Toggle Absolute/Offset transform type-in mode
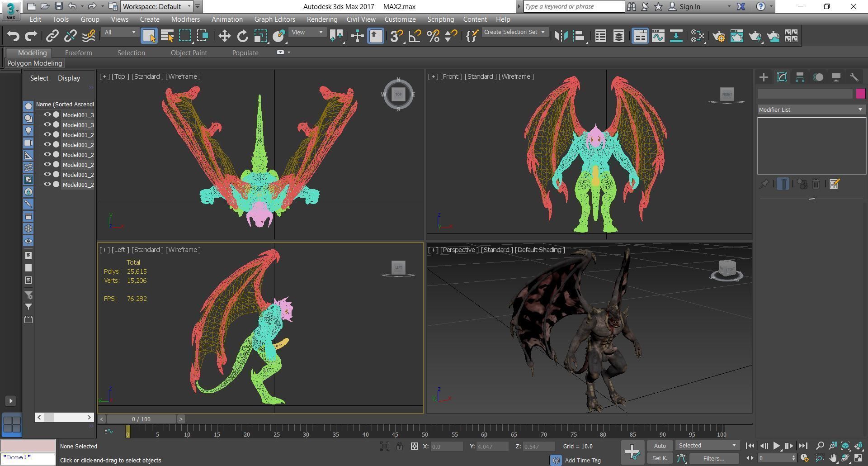Viewport: 868px width, 466px height. [x=414, y=447]
